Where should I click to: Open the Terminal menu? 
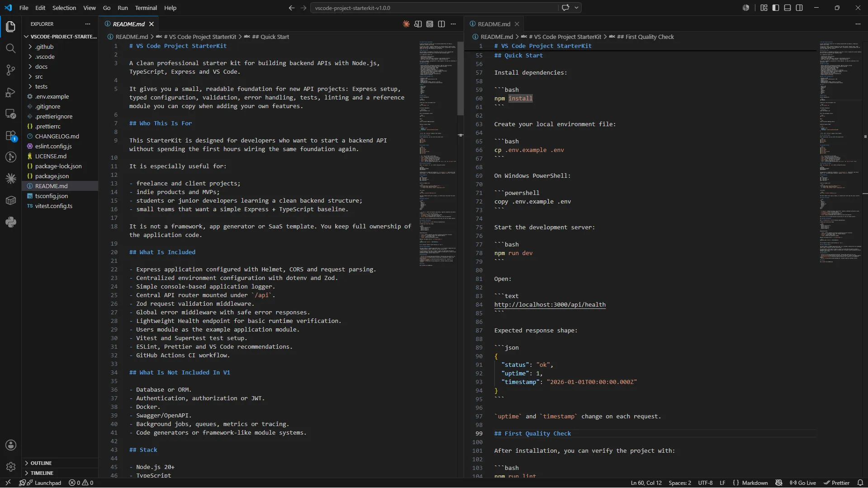coord(146,8)
